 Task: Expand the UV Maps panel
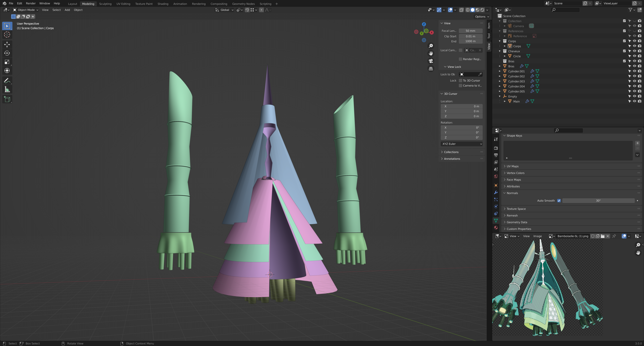coord(513,166)
